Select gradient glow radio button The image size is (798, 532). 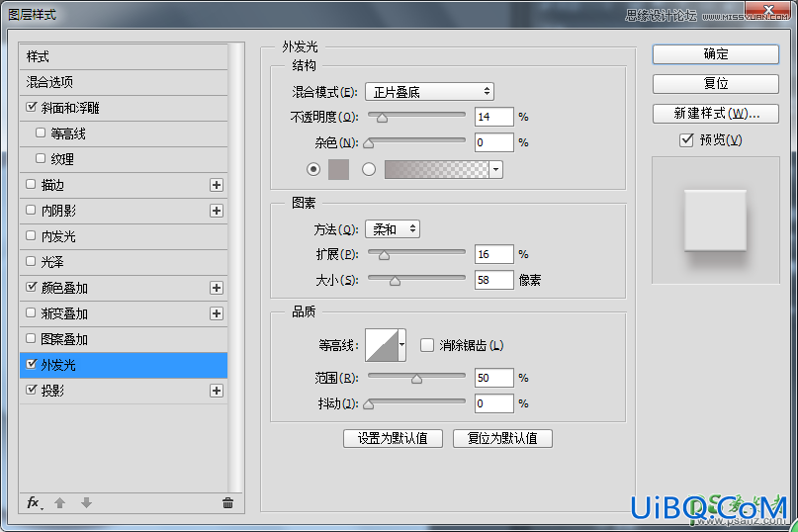[x=369, y=169]
